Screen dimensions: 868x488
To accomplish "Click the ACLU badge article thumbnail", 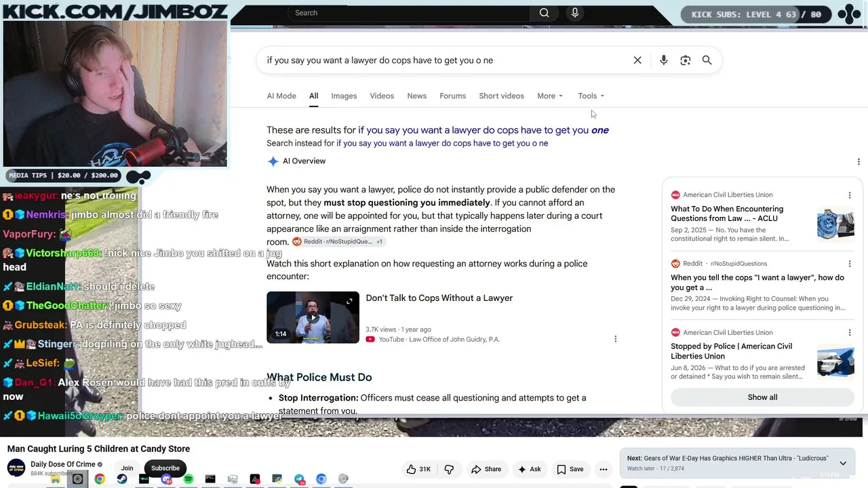I will point(835,224).
